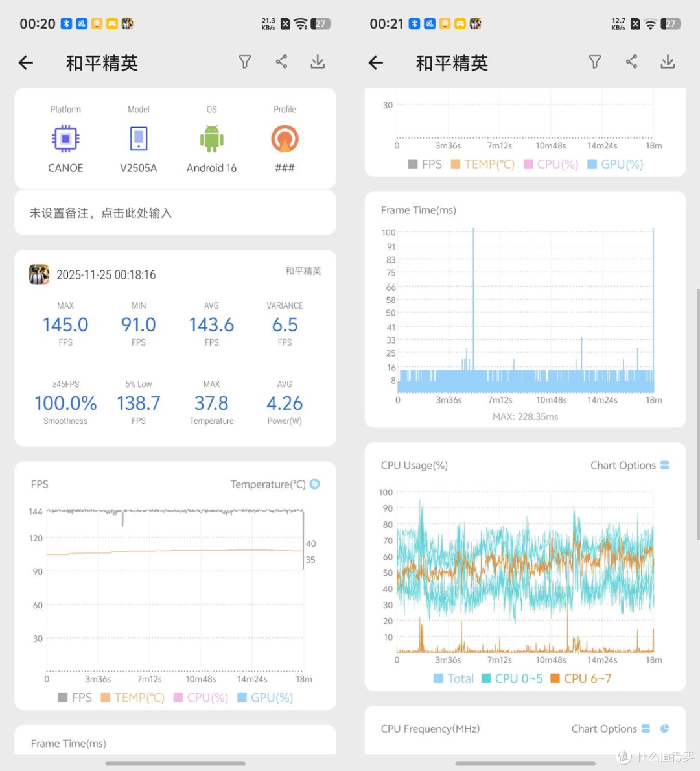Open CPU Usage Chart Options
This screenshot has height=771, width=700.
pyautogui.click(x=630, y=465)
